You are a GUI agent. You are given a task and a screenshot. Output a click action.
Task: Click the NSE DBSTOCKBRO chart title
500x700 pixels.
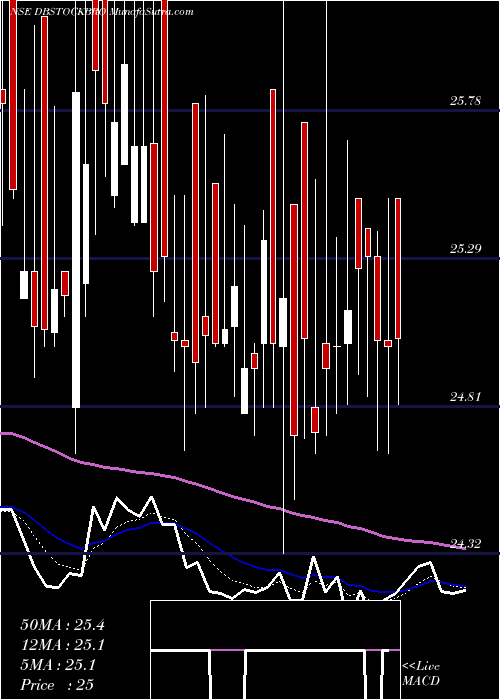58,12
